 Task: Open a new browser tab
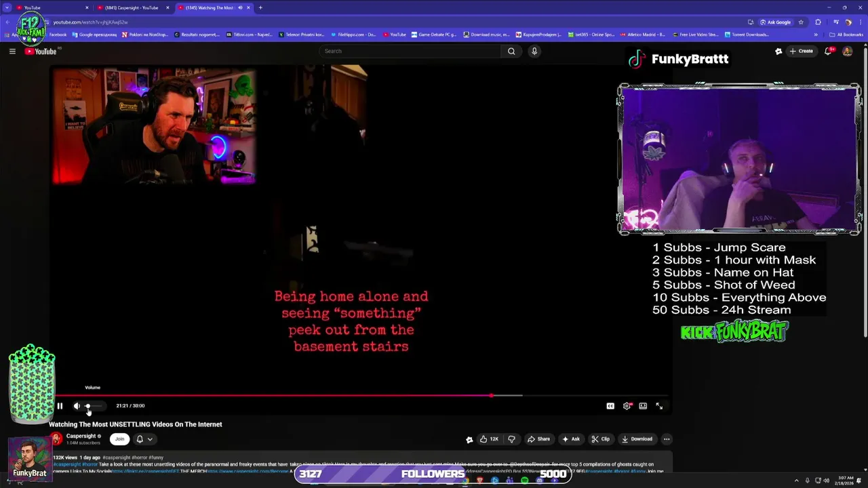(260, 7)
